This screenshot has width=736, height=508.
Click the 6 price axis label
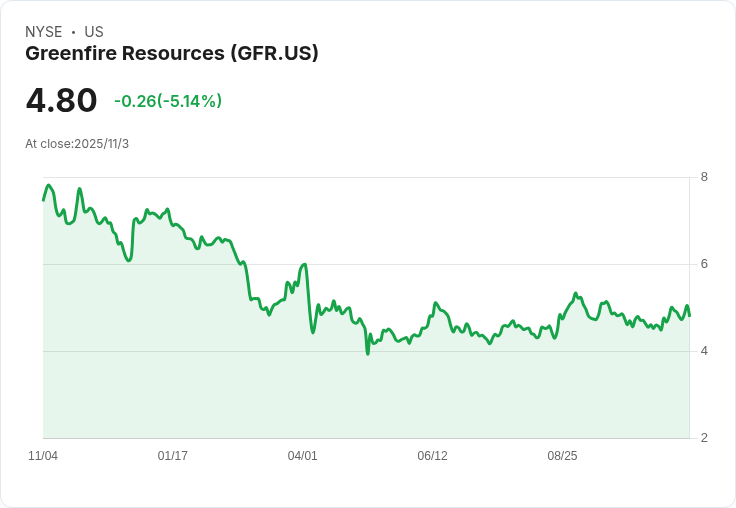(x=704, y=264)
